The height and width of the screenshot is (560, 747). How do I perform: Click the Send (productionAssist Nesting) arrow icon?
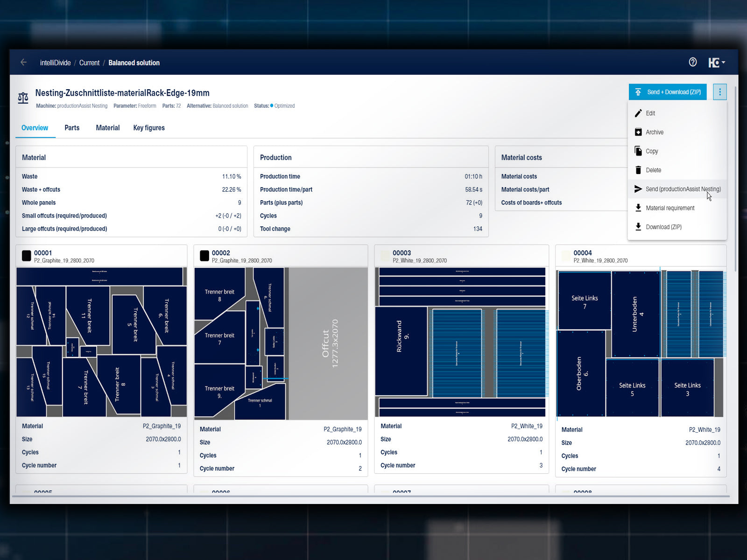(638, 189)
